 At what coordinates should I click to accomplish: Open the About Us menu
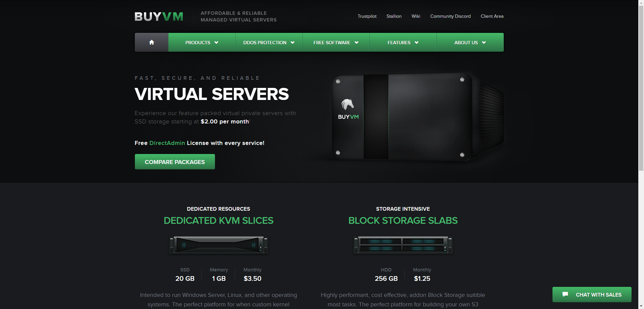(x=470, y=42)
